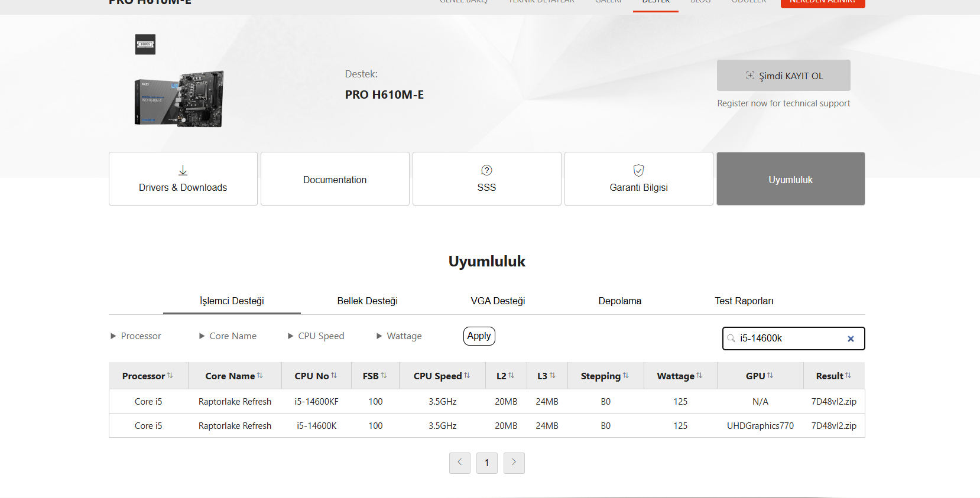
Task: Click the CPU No sort arrows
Action: (x=334, y=376)
